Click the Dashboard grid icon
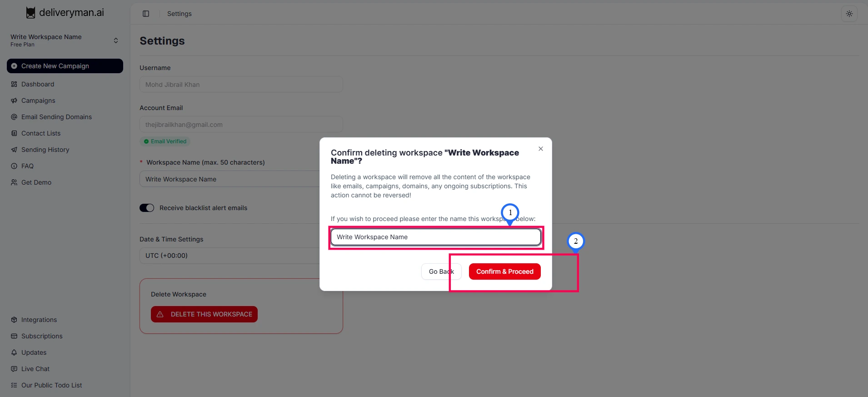This screenshot has width=868, height=397. (x=14, y=84)
